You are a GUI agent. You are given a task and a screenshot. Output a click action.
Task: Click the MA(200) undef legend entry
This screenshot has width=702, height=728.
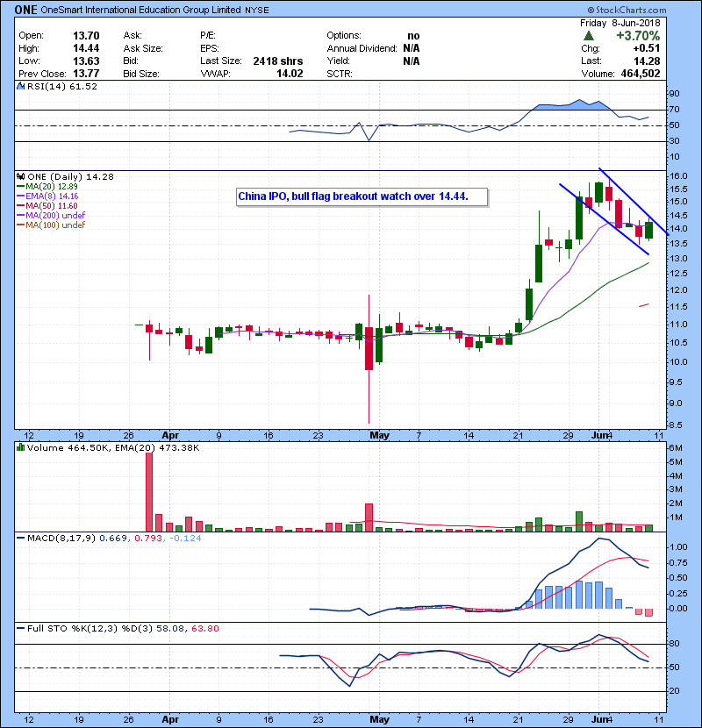tap(51, 216)
